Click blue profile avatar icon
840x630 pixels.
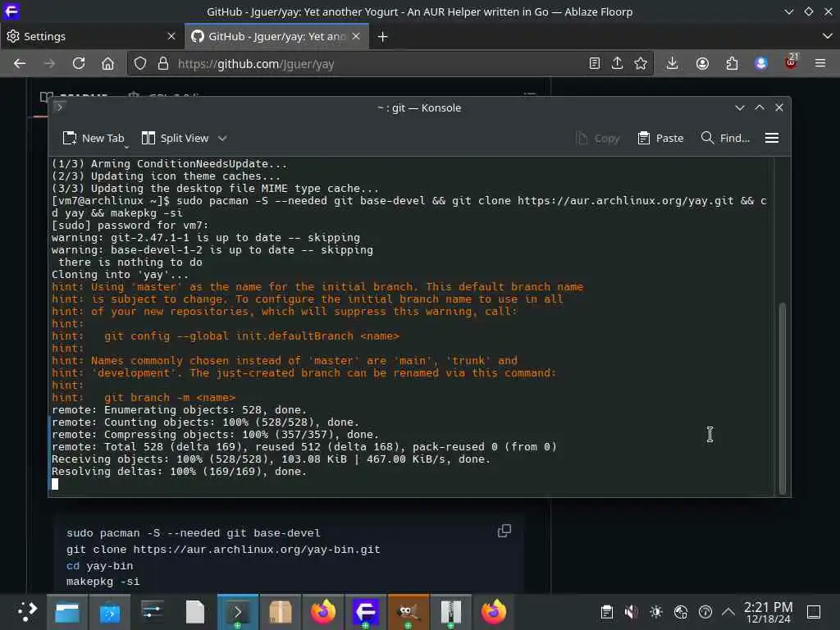761,64
